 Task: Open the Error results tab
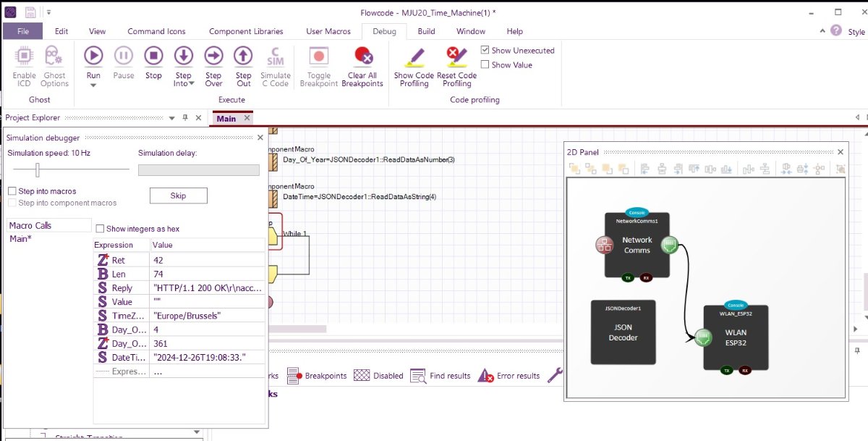pyautogui.click(x=509, y=376)
